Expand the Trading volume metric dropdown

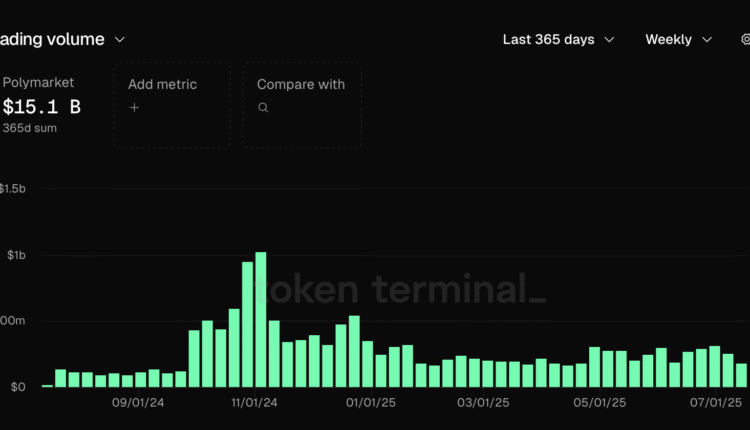(119, 39)
